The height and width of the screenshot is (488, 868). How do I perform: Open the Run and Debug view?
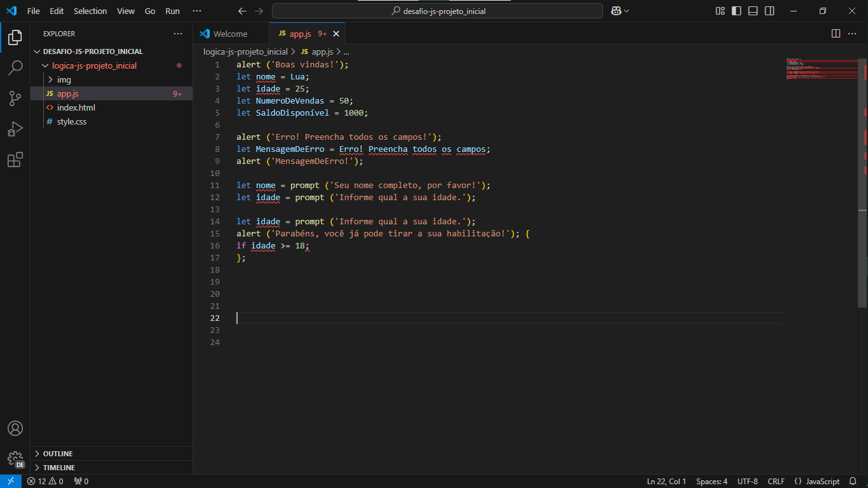tap(15, 129)
